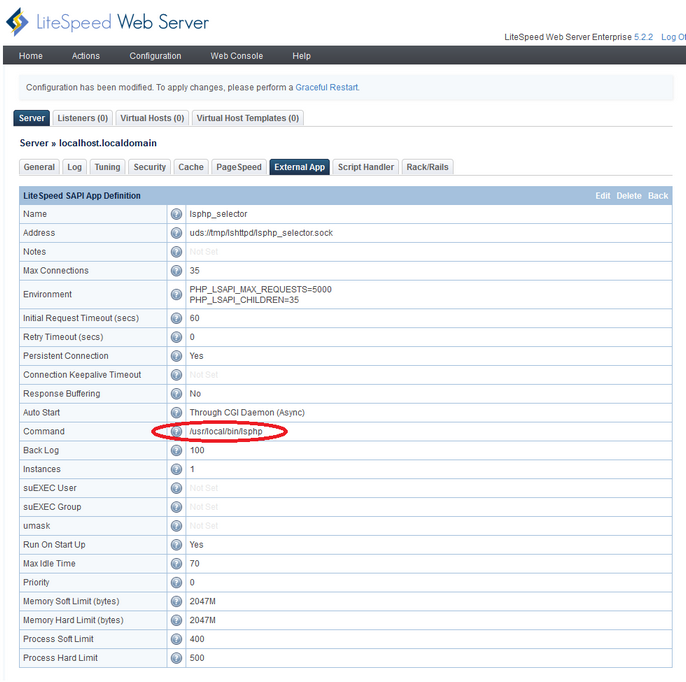Image resolution: width=686 pixels, height=682 pixels.
Task: Open help icon for Max Idle Time
Action: 176,563
